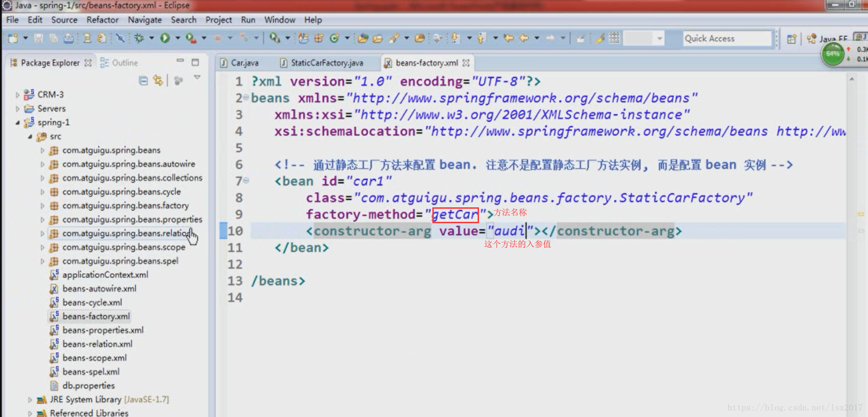Click the Debug bug icon
Screen dimensions: 868x417
pyautogui.click(x=139, y=38)
